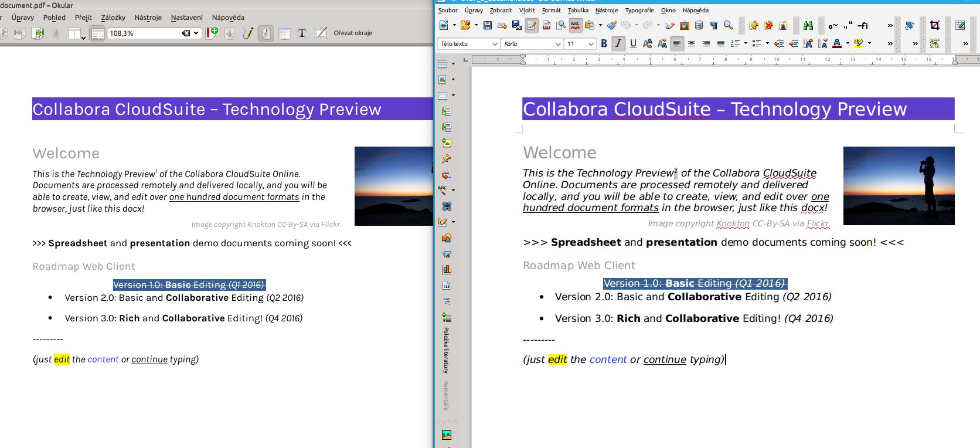
Task: Click Export as PDF icon in Writer
Action: coord(546,25)
